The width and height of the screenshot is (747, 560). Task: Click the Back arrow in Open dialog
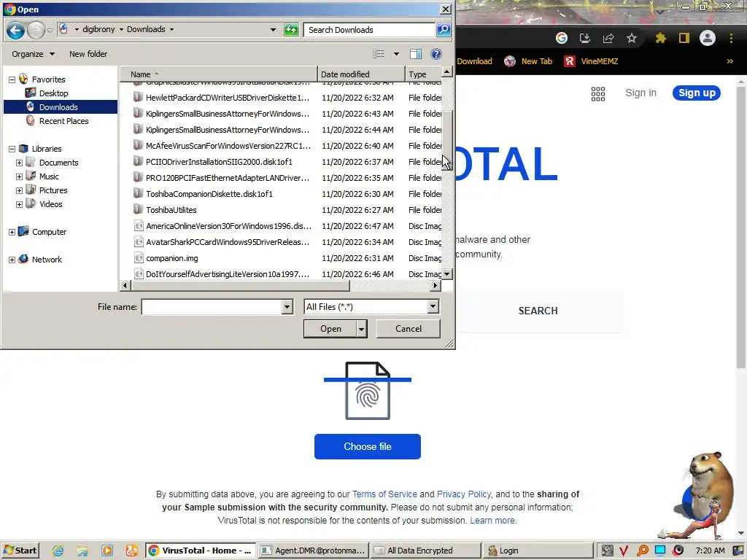(x=15, y=31)
